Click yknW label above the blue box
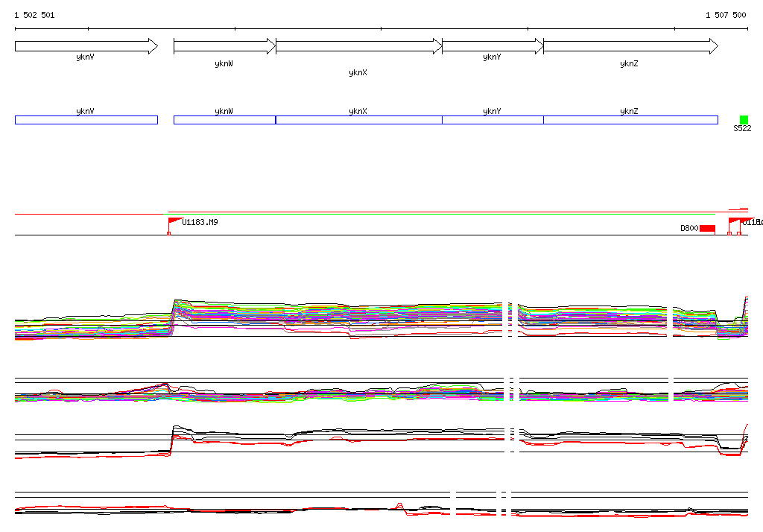 [x=224, y=112]
